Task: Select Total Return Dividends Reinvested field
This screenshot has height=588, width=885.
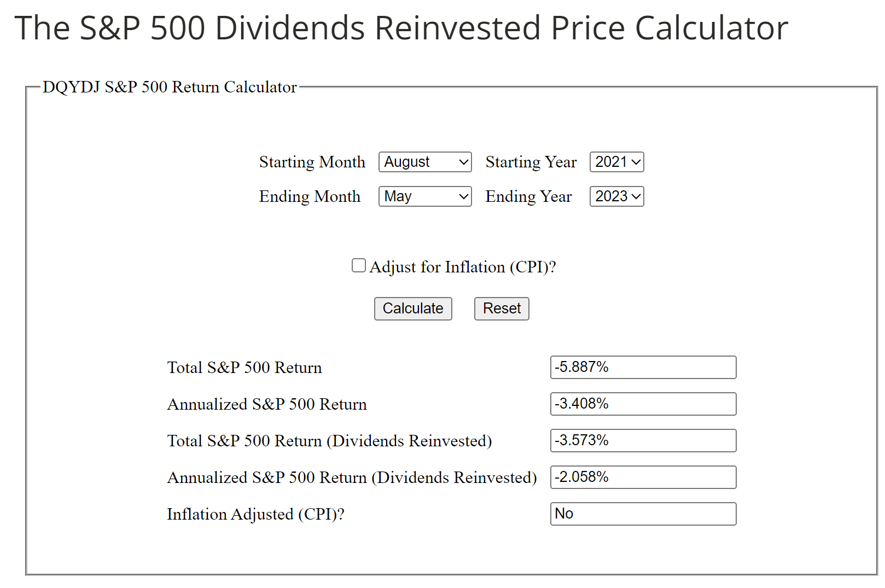Action: pyautogui.click(x=643, y=440)
